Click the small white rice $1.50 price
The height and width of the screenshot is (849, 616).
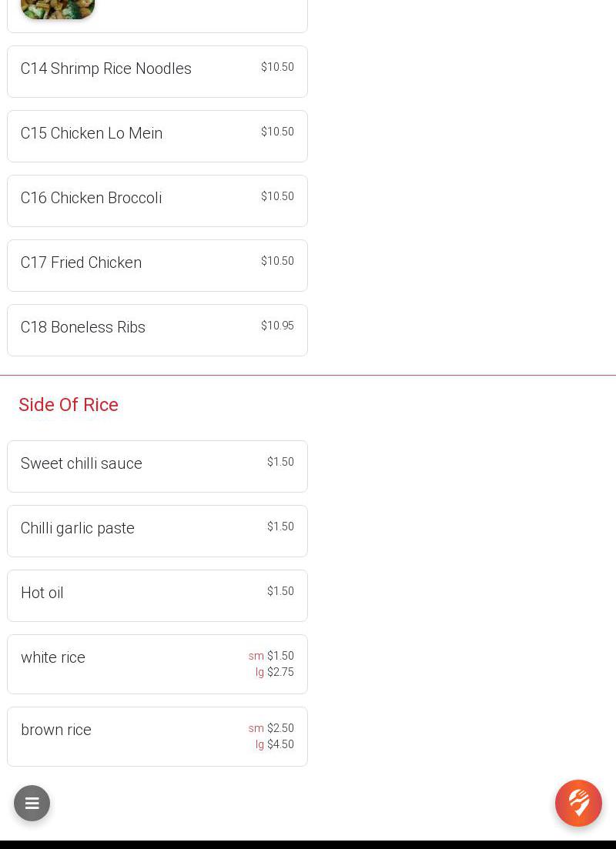coord(280,656)
